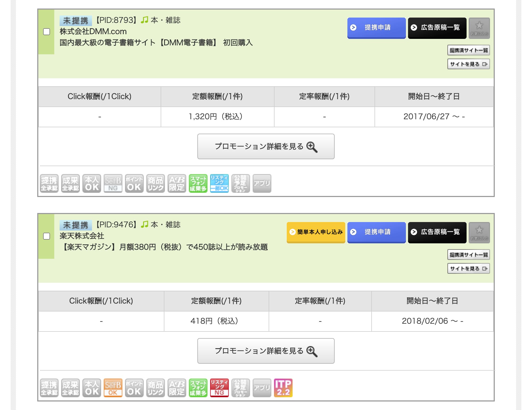
Task: Click 418円（税込） reward cell
Action: pos(216,321)
